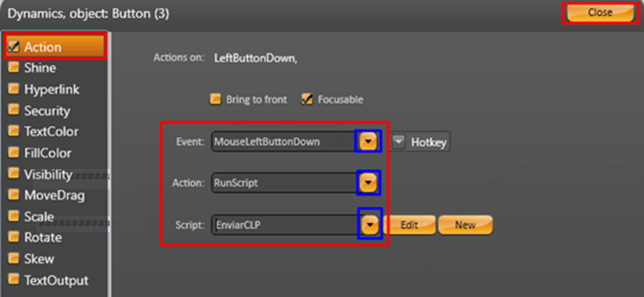Toggle the Bring to front checkbox

pyautogui.click(x=215, y=99)
